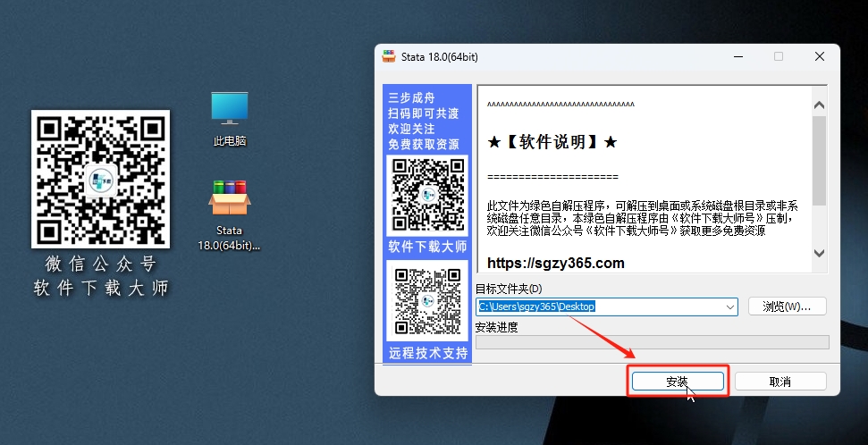Minimize the Stata 18.0 installer window

(737, 56)
